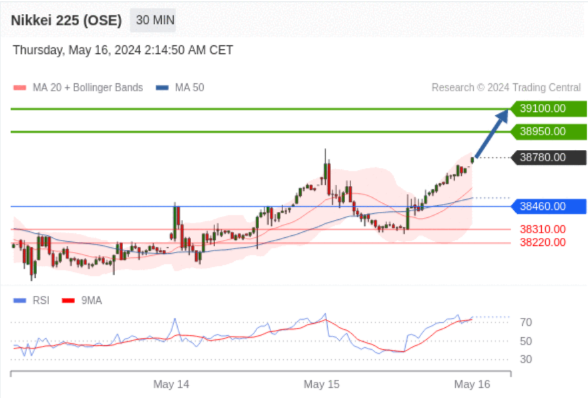This screenshot has height=398, width=588.
Task: Click the 'Research © 2024 Trading Central' credit
Action: point(506,88)
